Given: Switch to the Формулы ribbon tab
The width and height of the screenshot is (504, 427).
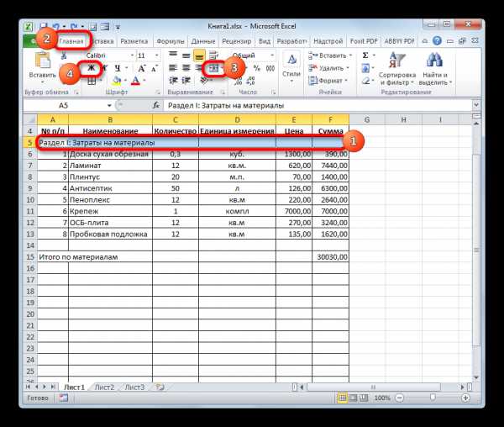Looking at the screenshot, I should (x=171, y=40).
